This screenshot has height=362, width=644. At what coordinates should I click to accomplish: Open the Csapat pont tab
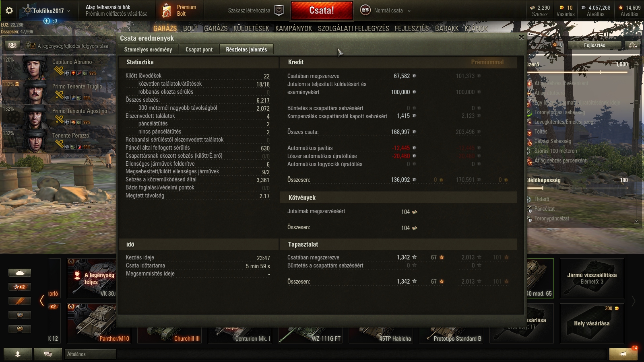[x=199, y=49]
